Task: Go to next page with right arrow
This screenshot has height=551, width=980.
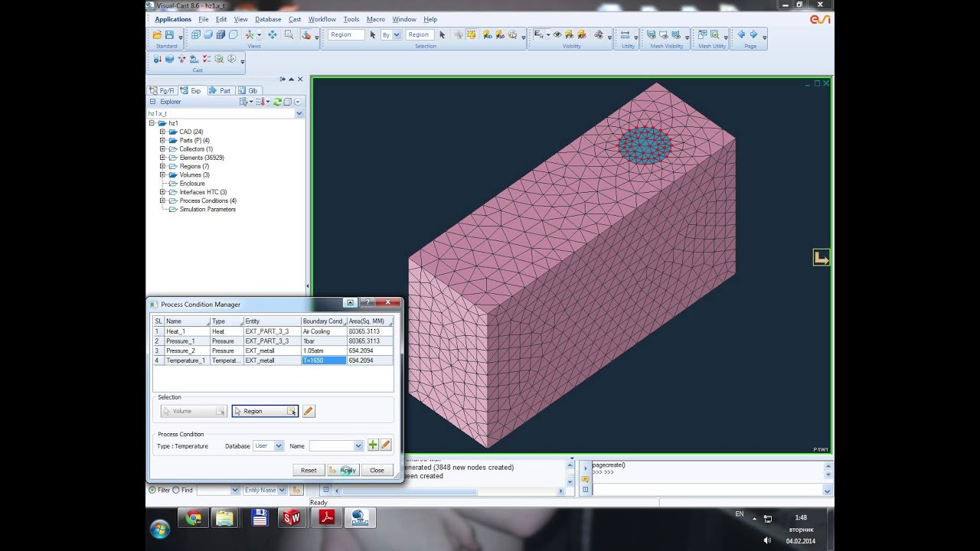Action: pos(754,34)
